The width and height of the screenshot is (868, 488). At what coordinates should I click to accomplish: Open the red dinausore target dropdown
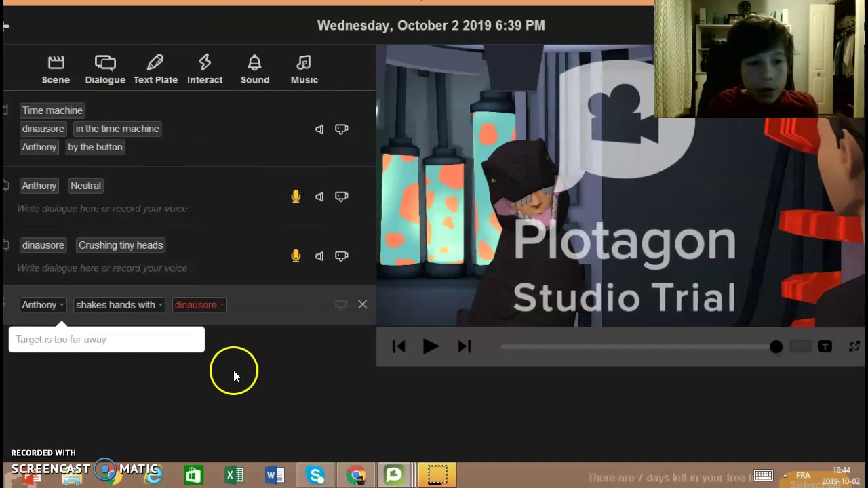coord(199,305)
